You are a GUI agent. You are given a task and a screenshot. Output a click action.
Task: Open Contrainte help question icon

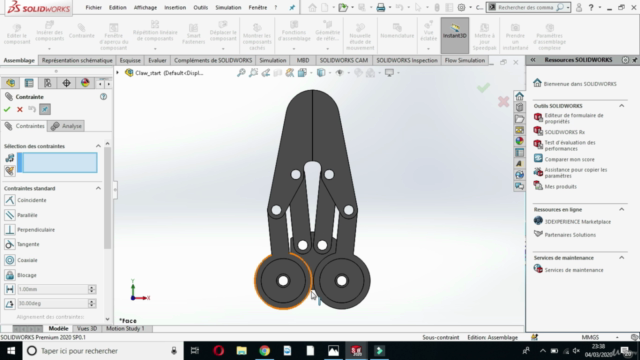[x=104, y=97]
